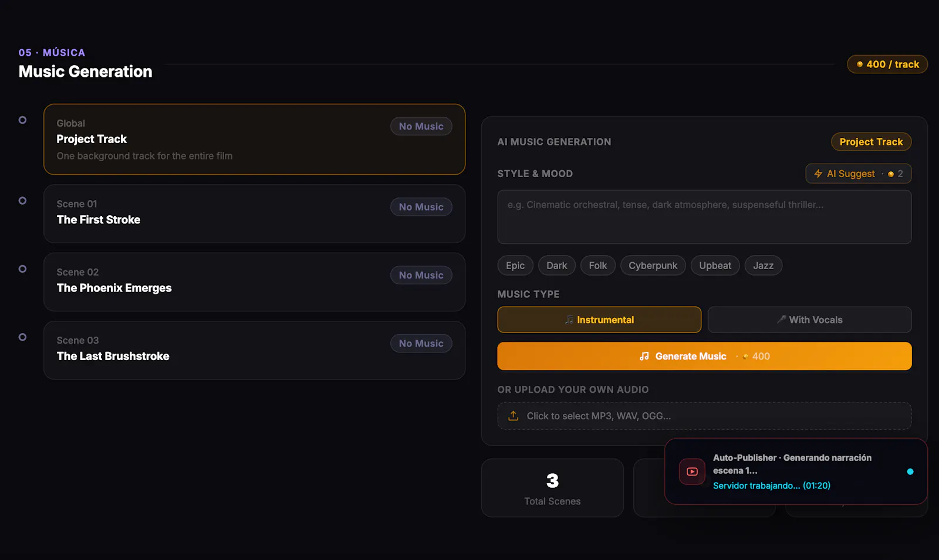Add the Folk style tag

598,266
